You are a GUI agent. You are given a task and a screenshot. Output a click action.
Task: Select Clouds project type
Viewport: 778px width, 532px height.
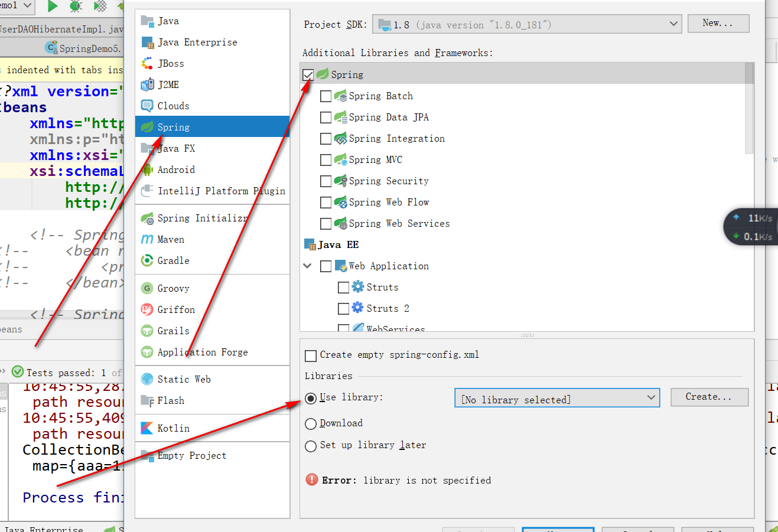point(213,106)
